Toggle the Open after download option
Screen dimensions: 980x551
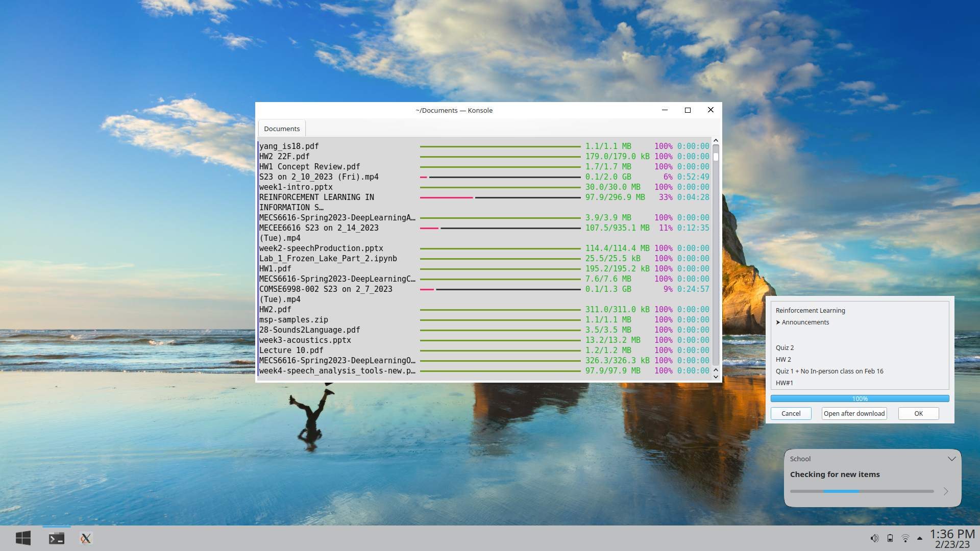coord(854,413)
